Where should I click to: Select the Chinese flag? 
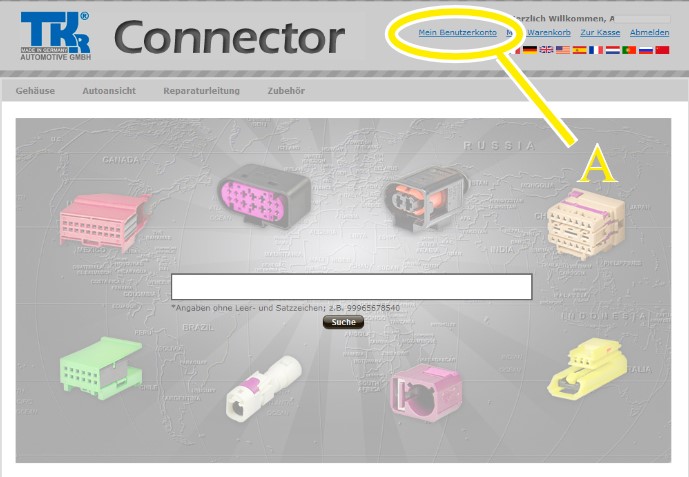point(662,50)
